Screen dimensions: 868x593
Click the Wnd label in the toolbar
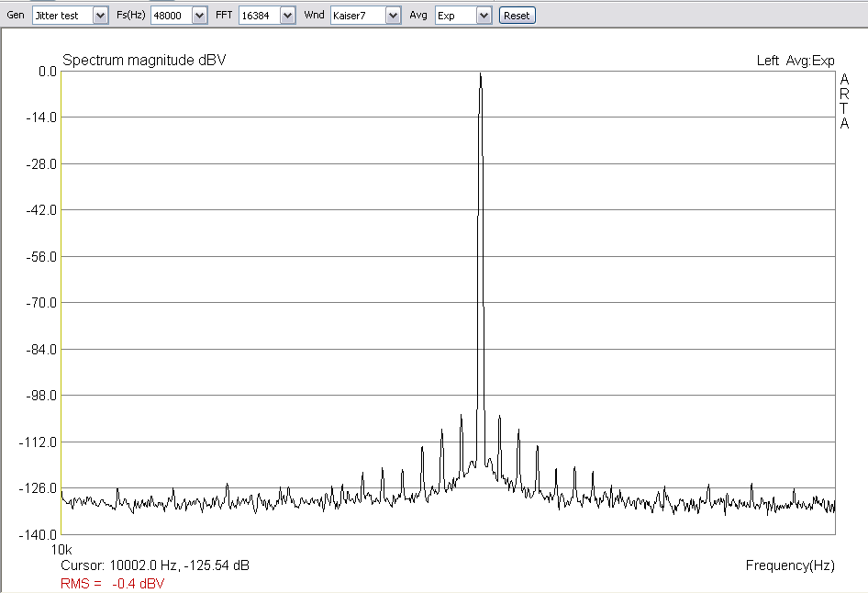314,15
